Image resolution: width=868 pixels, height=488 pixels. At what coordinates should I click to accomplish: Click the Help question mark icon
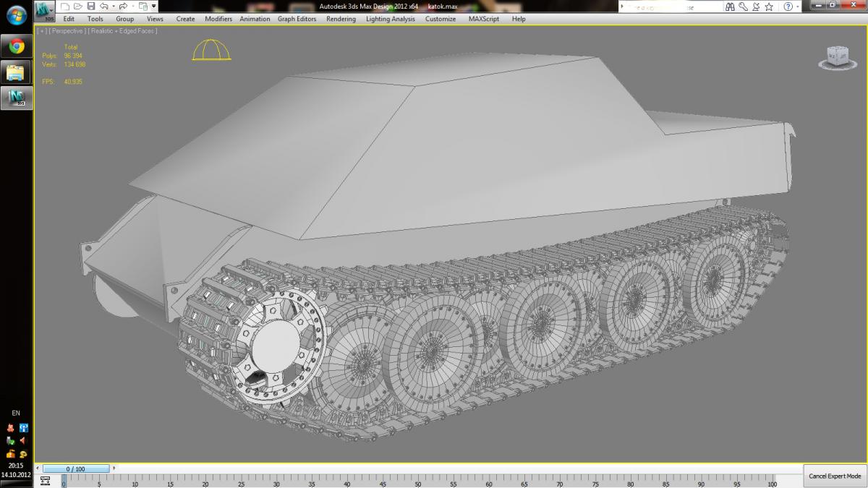coord(788,7)
